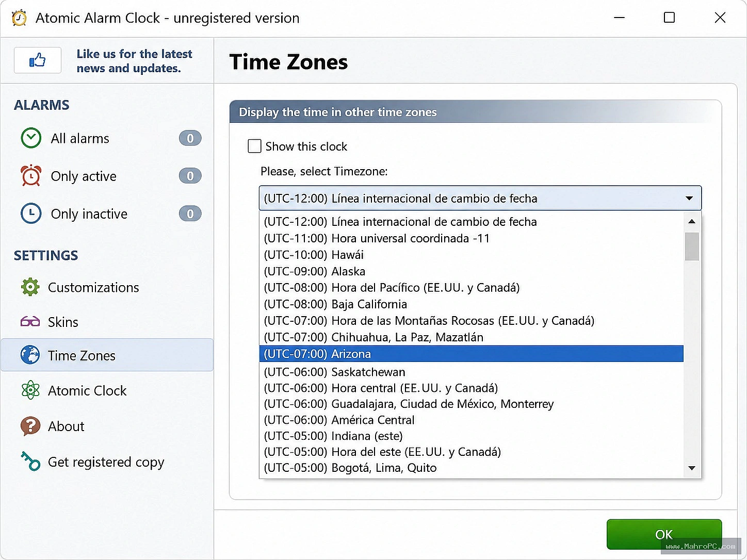Click Like us for the latest news link

134,61
